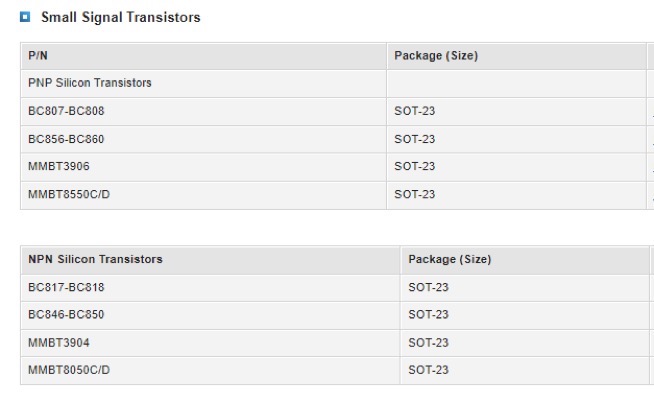Select the MMBT8550C/D part entry

pyautogui.click(x=69, y=194)
